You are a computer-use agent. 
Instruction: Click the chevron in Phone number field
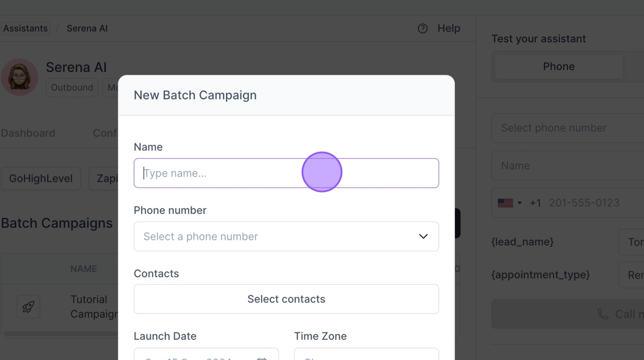423,236
